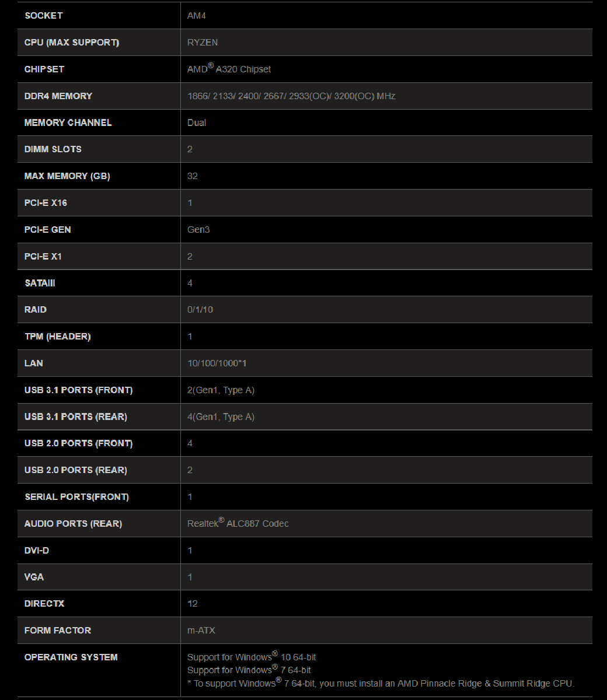Click the Realtek ALC887 Codec text

[238, 523]
